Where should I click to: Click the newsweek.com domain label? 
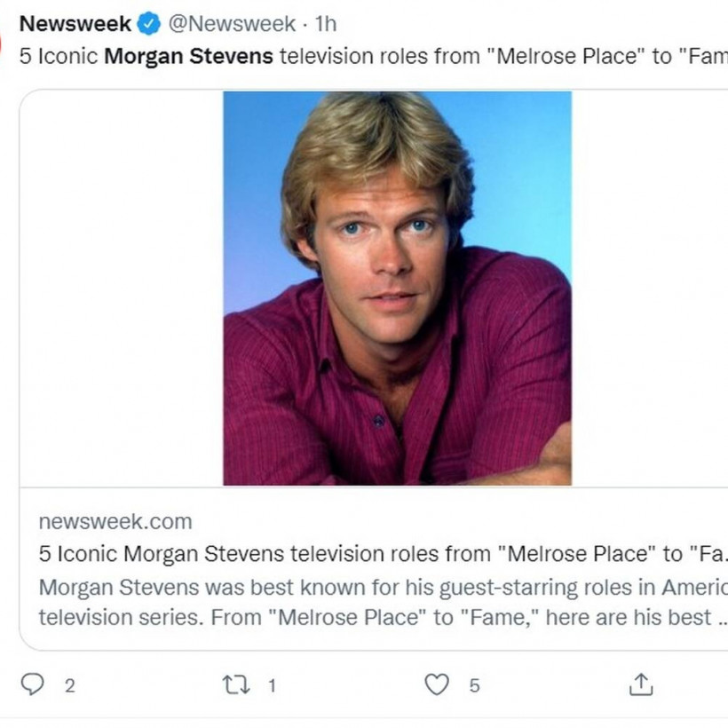[115, 521]
